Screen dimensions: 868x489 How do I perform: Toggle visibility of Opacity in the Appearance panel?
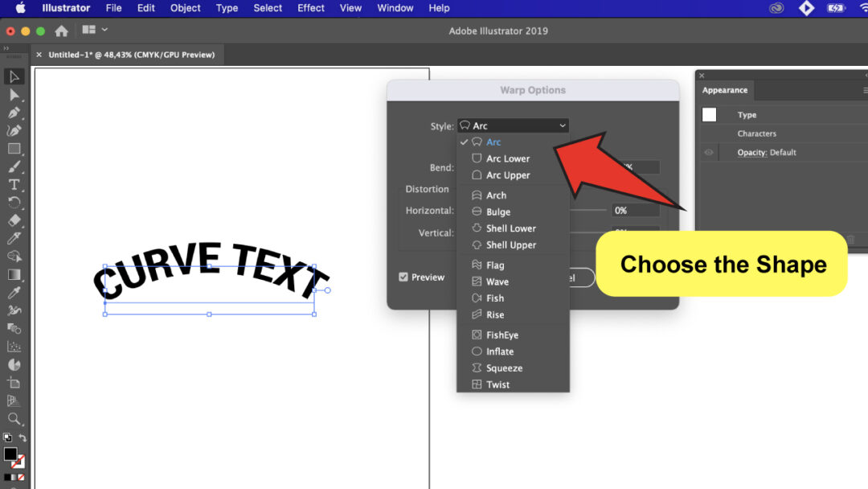click(709, 152)
